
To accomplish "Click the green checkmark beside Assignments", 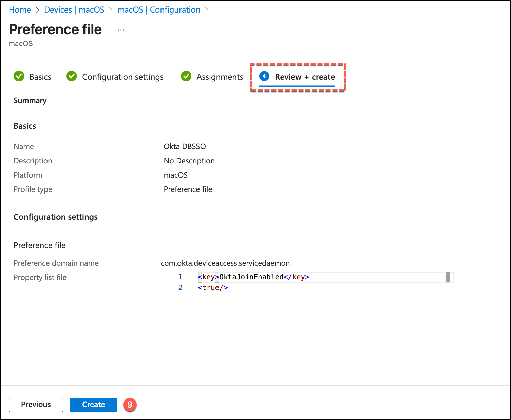I will pos(186,76).
